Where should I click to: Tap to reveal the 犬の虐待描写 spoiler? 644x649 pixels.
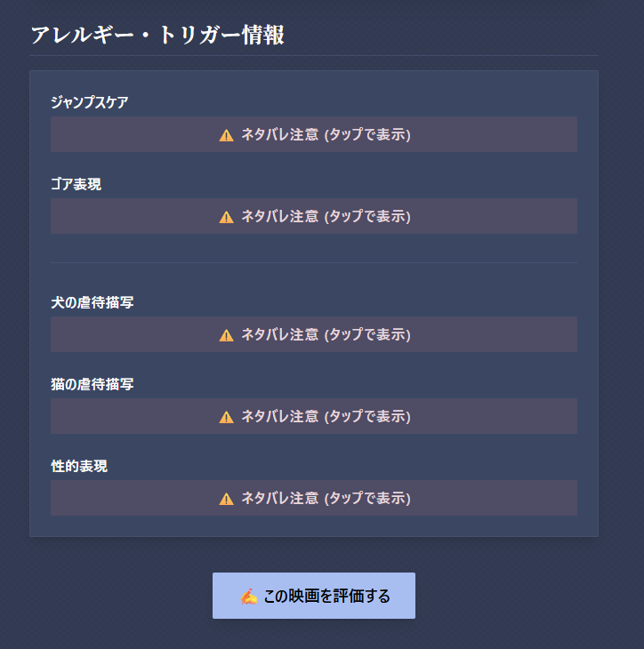pyautogui.click(x=314, y=334)
